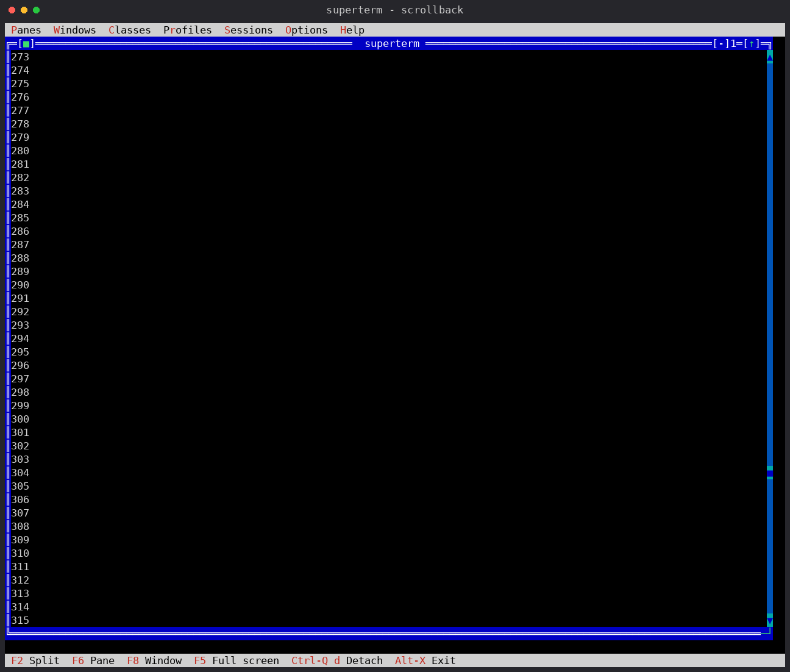The width and height of the screenshot is (790, 672).
Task: Click the scrollbar up arrow
Action: click(770, 57)
